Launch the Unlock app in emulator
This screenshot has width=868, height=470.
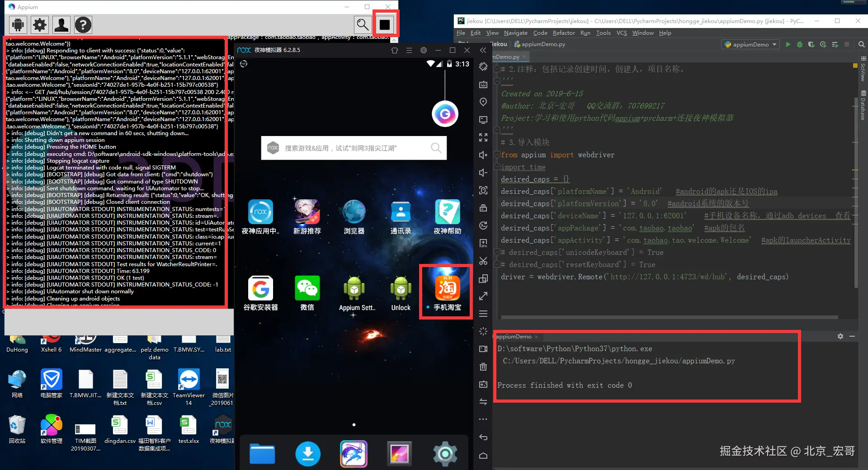click(401, 293)
